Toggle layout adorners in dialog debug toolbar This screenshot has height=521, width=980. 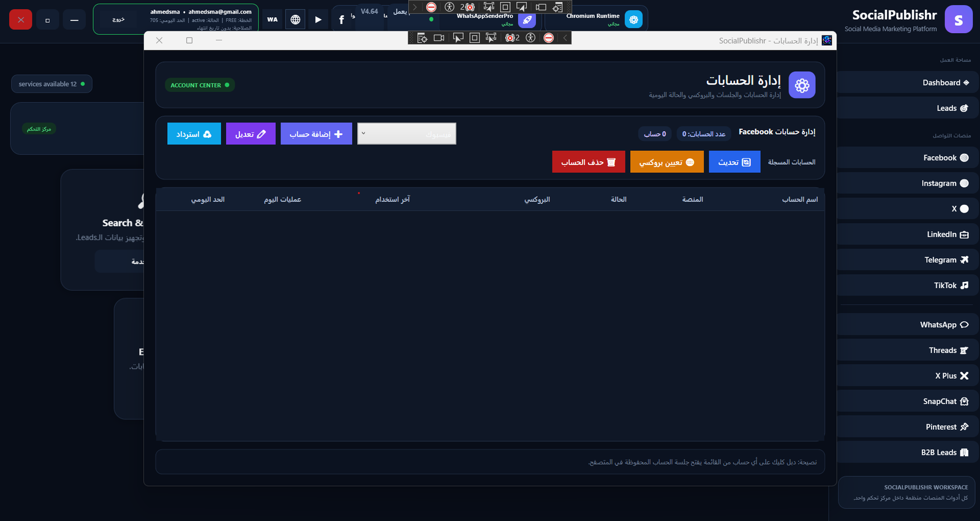pyautogui.click(x=474, y=38)
